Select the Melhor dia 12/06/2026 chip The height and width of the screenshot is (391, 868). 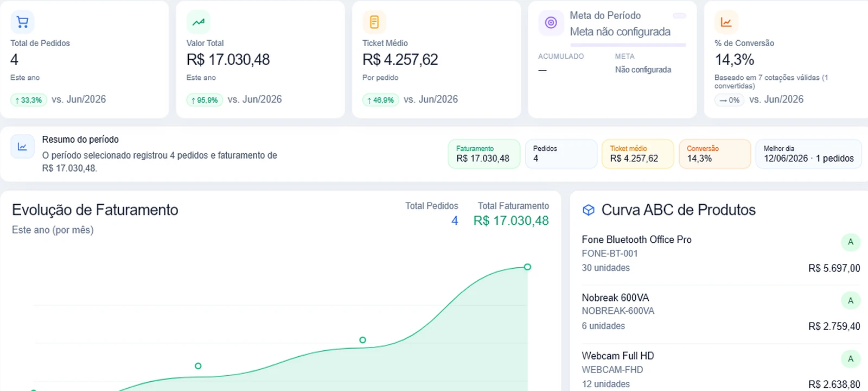click(x=808, y=154)
